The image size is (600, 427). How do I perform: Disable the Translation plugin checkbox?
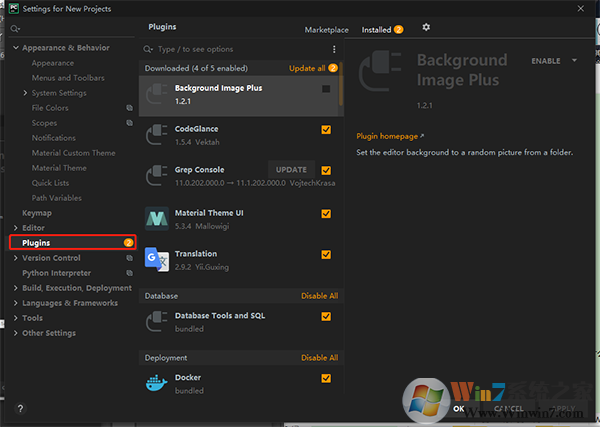[326, 255]
